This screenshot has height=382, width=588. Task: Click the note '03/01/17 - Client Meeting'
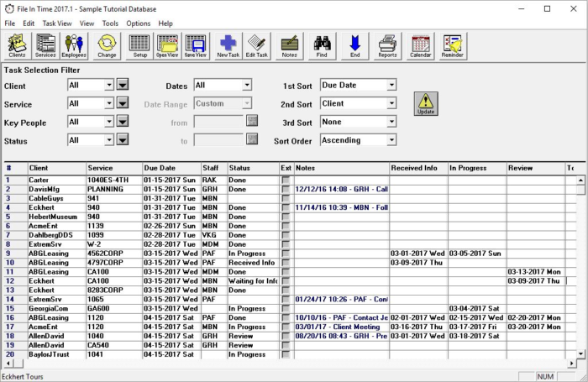pyautogui.click(x=338, y=327)
